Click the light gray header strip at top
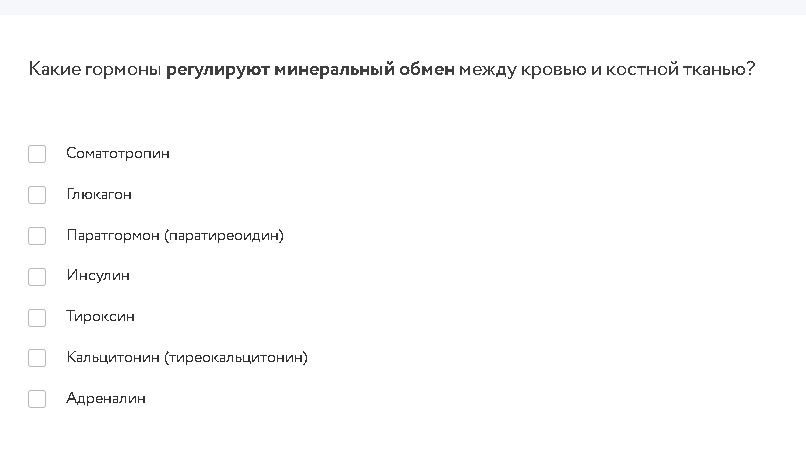The height and width of the screenshot is (453, 806). [403, 7]
